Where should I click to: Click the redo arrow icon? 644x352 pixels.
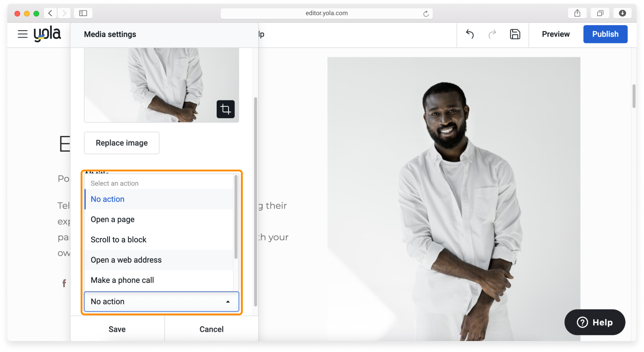[x=492, y=34]
